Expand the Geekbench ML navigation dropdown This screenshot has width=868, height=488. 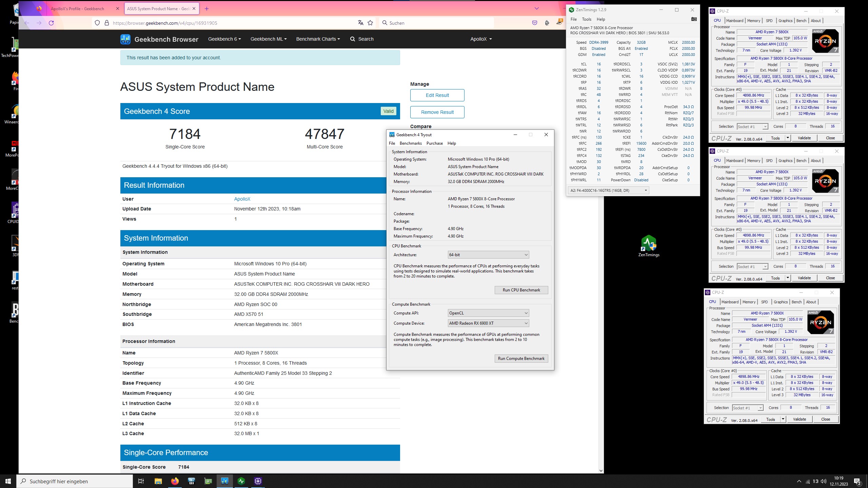tap(269, 39)
